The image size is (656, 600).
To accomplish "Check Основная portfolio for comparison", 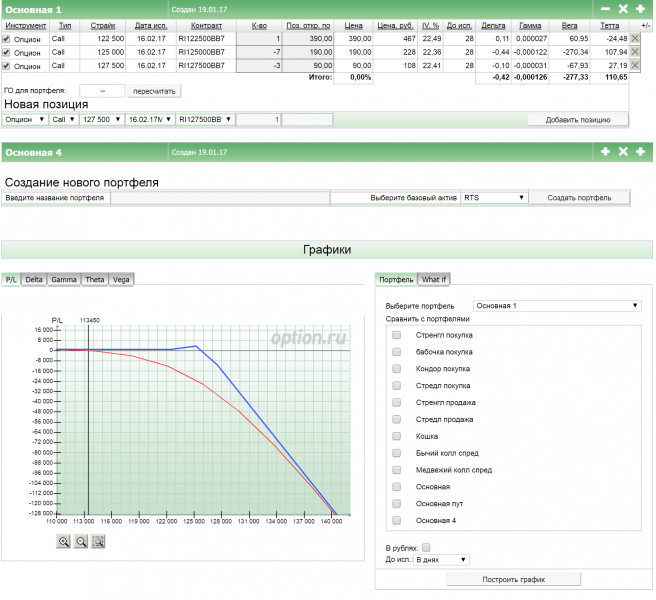I will (397, 487).
